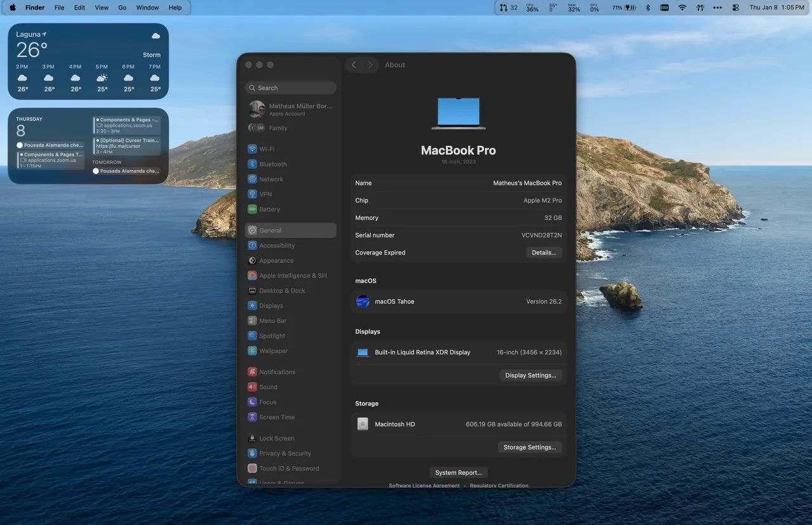Screen dimensions: 812x525
Task: Click the Control Center menu bar icon
Action: coord(735,8)
